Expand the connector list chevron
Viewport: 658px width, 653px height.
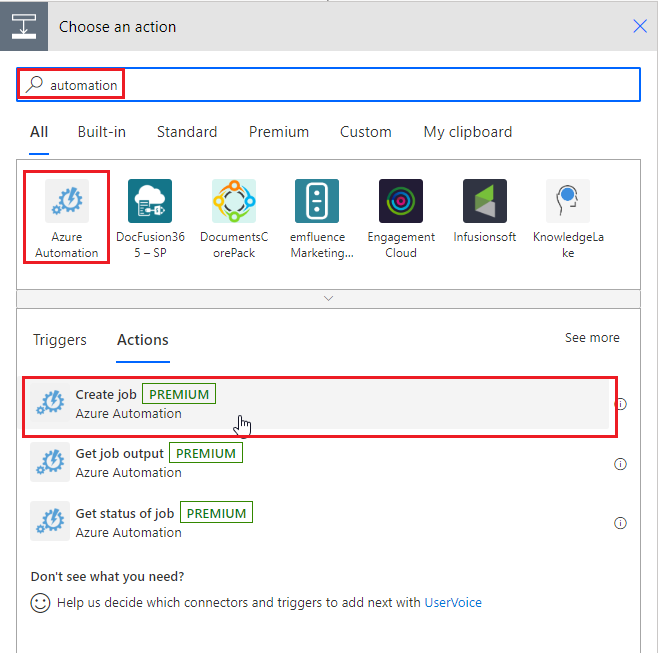pos(328,298)
